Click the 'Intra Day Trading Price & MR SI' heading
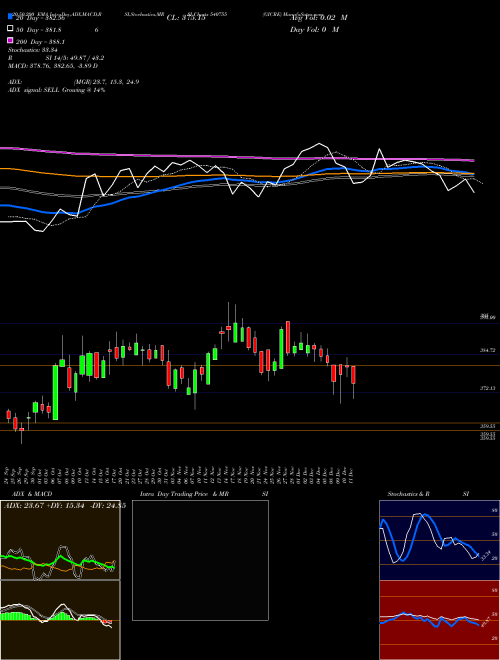 tap(204, 494)
